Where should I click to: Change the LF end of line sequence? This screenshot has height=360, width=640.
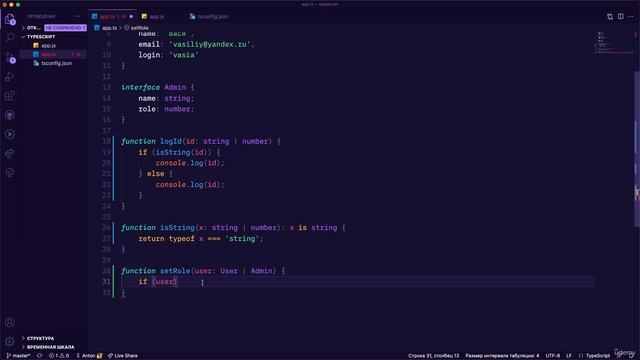[x=569, y=356]
